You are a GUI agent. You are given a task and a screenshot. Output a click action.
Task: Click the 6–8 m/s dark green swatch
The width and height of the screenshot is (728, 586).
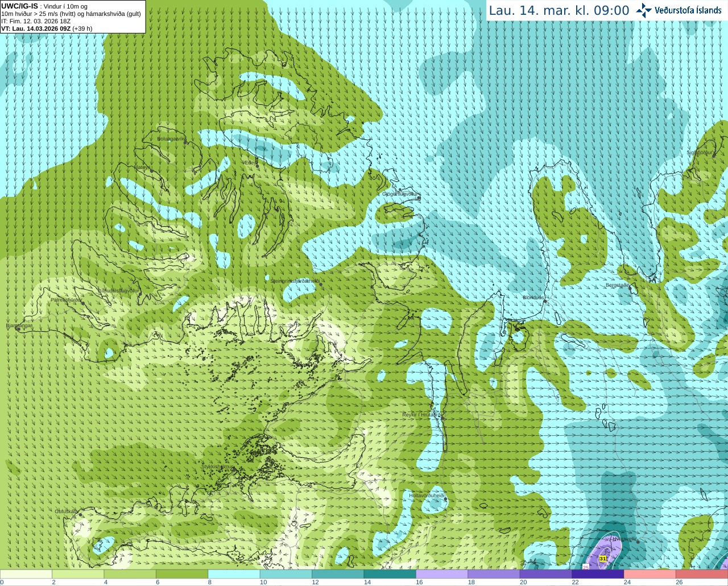click(x=182, y=574)
